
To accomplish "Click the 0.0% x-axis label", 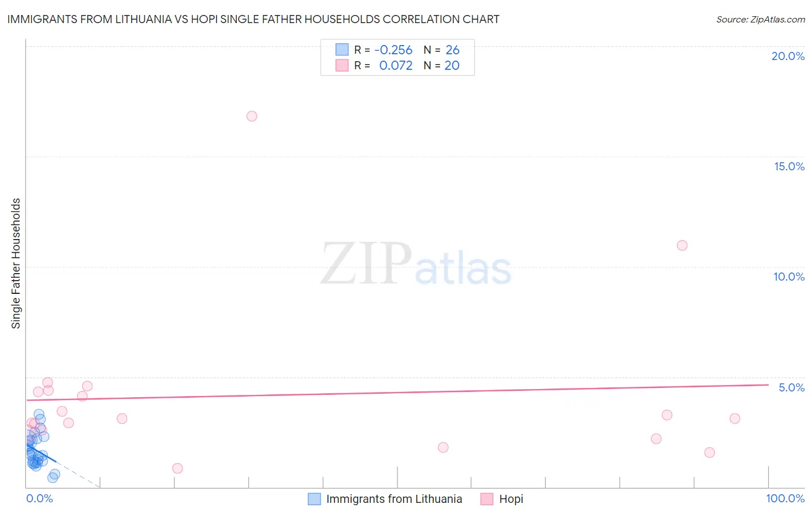I will 40,498.
